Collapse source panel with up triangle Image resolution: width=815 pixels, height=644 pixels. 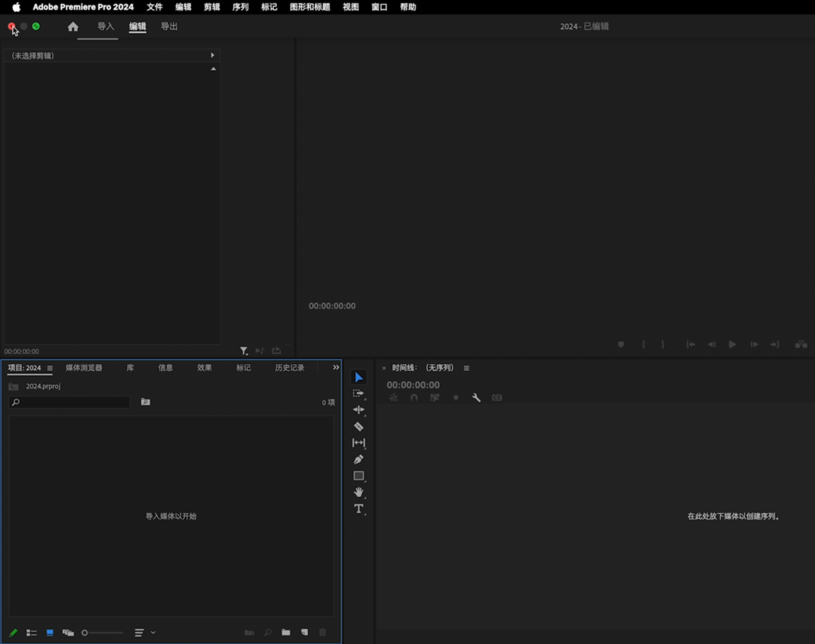(x=213, y=69)
